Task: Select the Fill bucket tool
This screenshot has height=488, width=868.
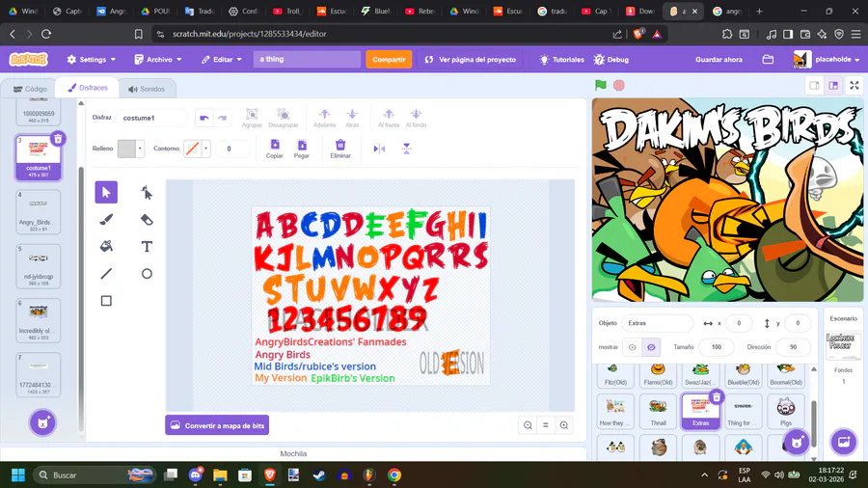Action: pos(106,246)
